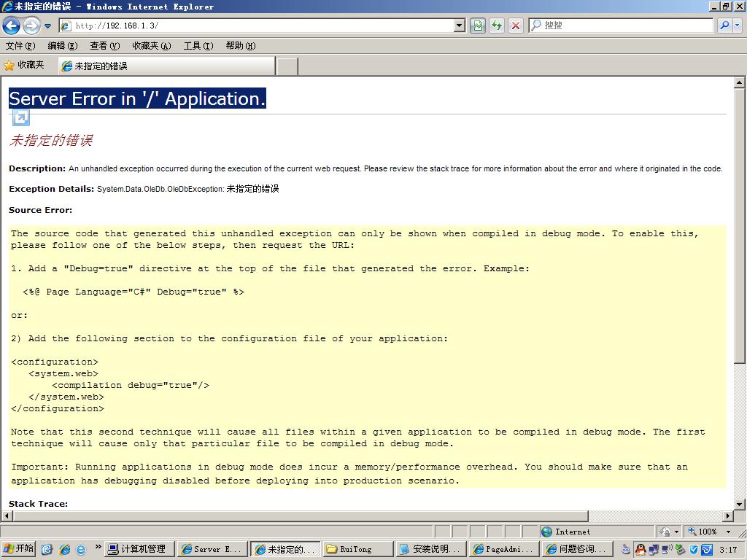Open search provider options dropdown

point(737,26)
